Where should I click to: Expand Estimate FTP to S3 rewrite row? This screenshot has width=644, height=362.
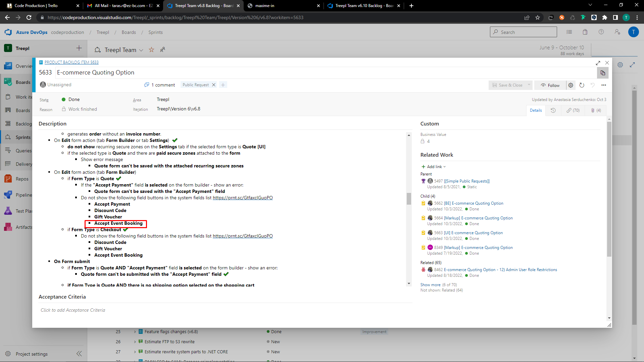[135, 342]
